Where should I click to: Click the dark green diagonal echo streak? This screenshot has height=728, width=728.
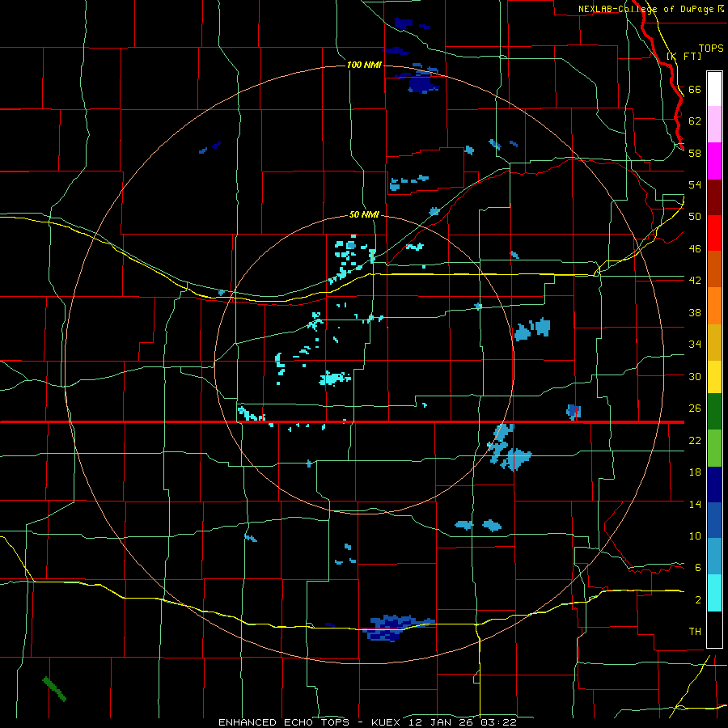54,689
